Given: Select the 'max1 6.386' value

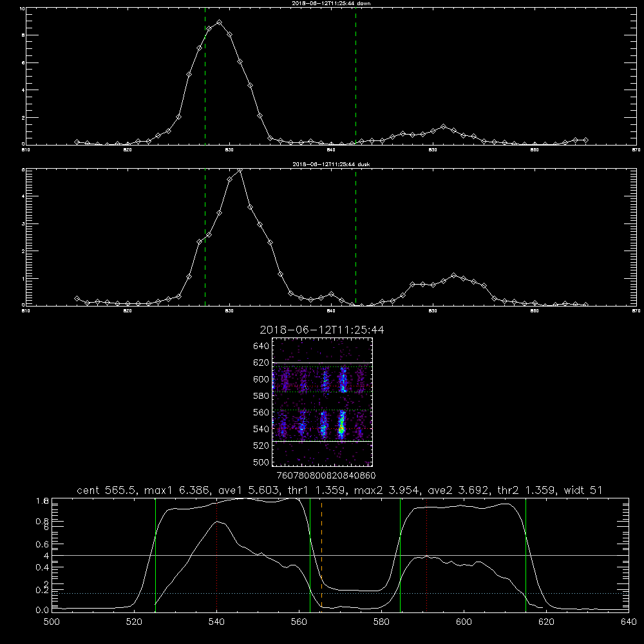Looking at the screenshot, I should point(178,490).
